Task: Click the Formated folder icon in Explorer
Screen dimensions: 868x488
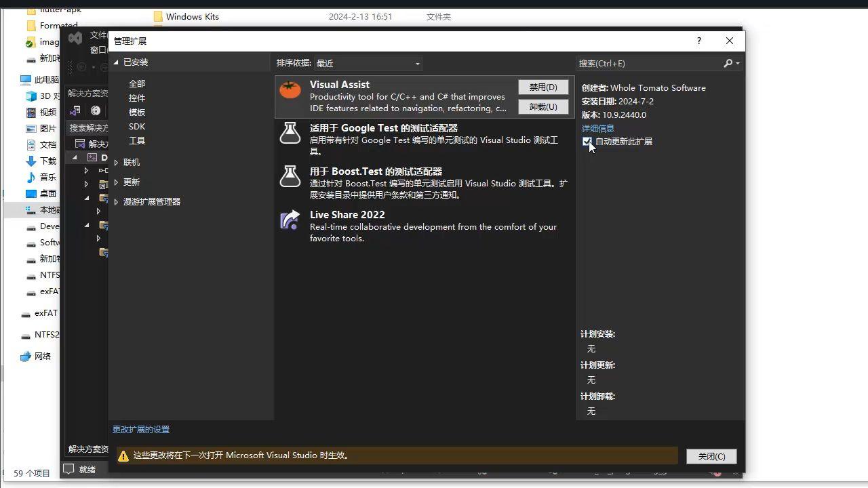Action: pyautogui.click(x=31, y=26)
